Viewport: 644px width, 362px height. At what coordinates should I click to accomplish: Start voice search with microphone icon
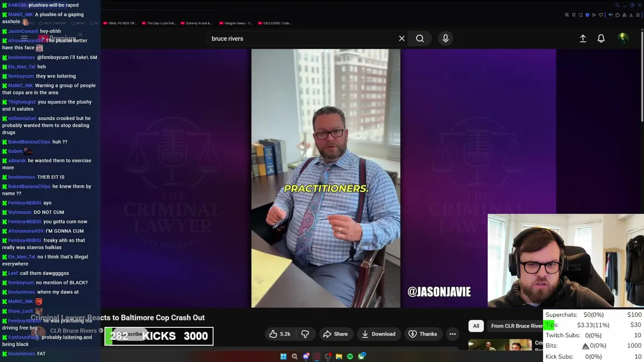point(445,38)
